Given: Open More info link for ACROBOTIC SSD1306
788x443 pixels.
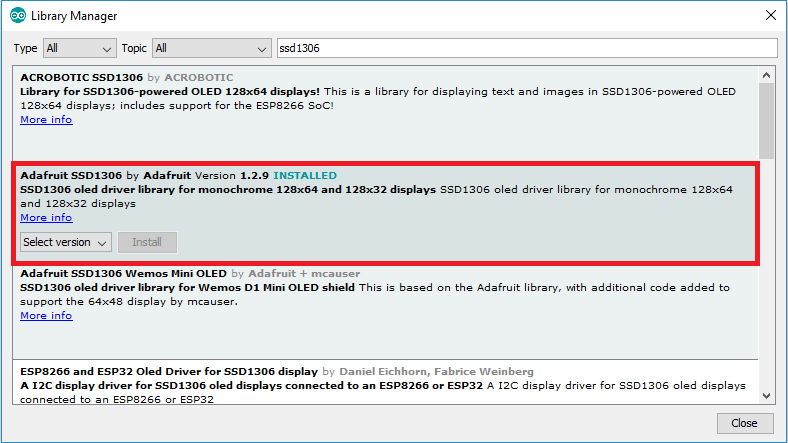Looking at the screenshot, I should (x=46, y=120).
